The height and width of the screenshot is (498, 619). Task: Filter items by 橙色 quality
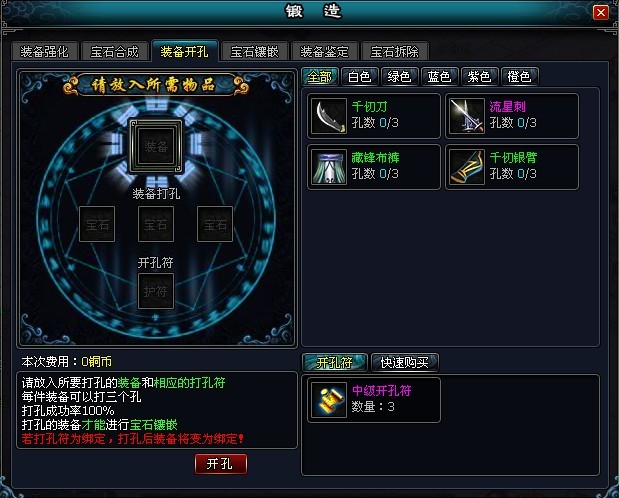[519, 77]
